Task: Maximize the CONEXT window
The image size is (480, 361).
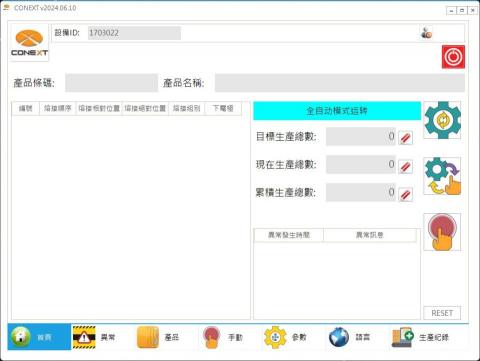Action: 462,11
